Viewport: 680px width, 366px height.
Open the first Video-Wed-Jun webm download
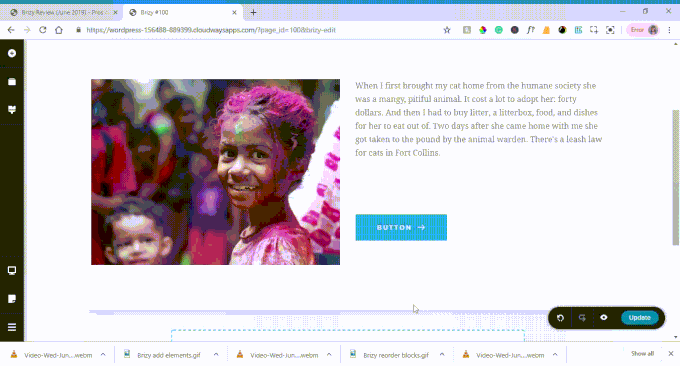(x=52, y=355)
